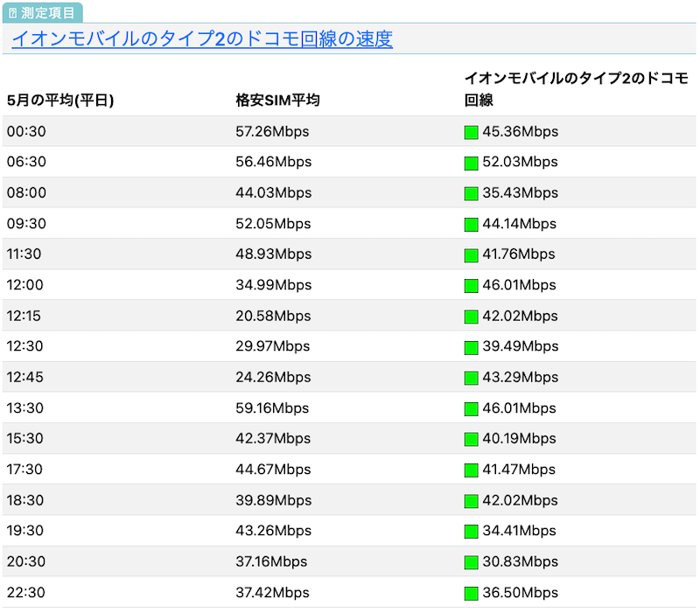Image resolution: width=700 pixels, height=613 pixels.
Task: Click the green swatch beside 44.14Mbps
Action: coord(471,225)
